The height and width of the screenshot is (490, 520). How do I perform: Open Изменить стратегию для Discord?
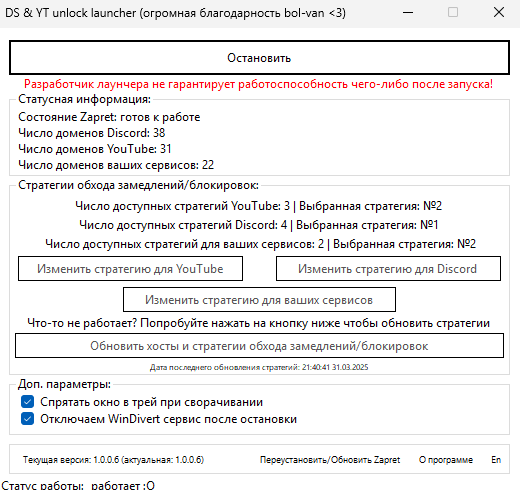coord(388,269)
